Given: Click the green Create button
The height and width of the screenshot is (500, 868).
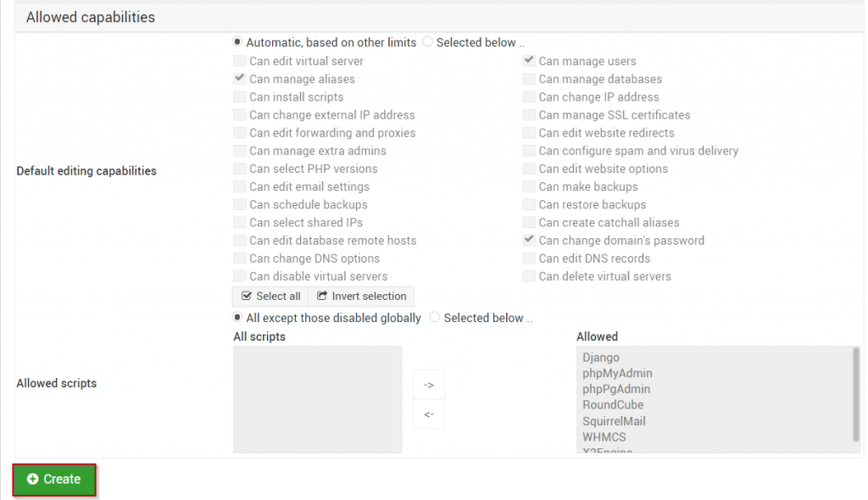Looking at the screenshot, I should [54, 479].
